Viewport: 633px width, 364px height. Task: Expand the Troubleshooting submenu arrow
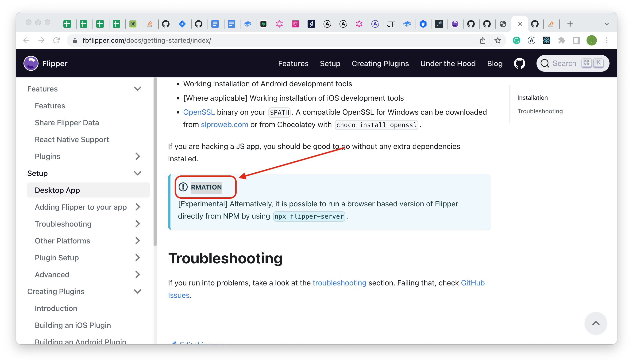click(x=137, y=224)
